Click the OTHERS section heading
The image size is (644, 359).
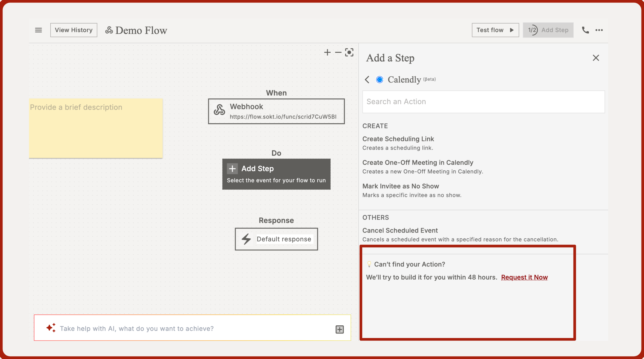pyautogui.click(x=375, y=217)
